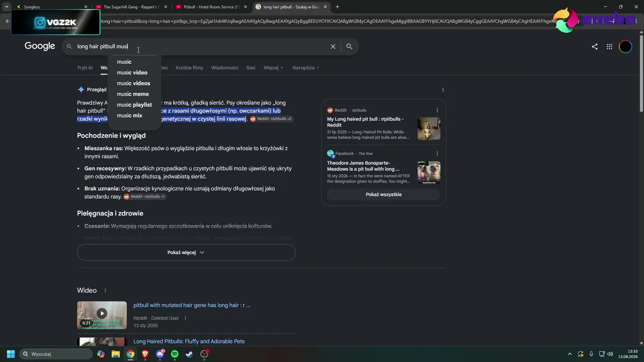
Task: Launch Brave browser from the taskbar
Action: [145, 354]
